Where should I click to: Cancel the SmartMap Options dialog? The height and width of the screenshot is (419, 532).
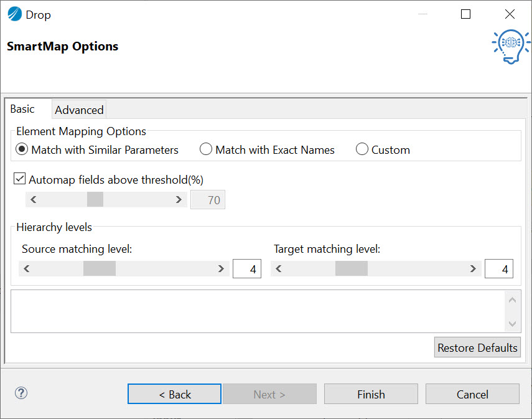pyautogui.click(x=472, y=394)
